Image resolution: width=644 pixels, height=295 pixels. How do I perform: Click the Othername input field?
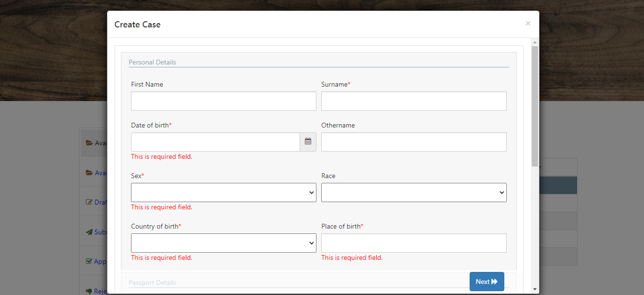(414, 142)
